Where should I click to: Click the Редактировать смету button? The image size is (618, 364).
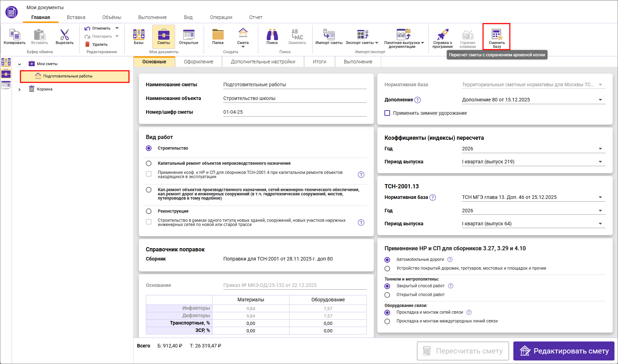[x=564, y=351]
